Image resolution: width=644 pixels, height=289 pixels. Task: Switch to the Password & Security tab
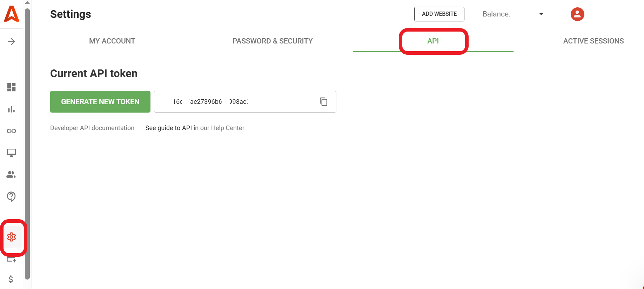(273, 41)
